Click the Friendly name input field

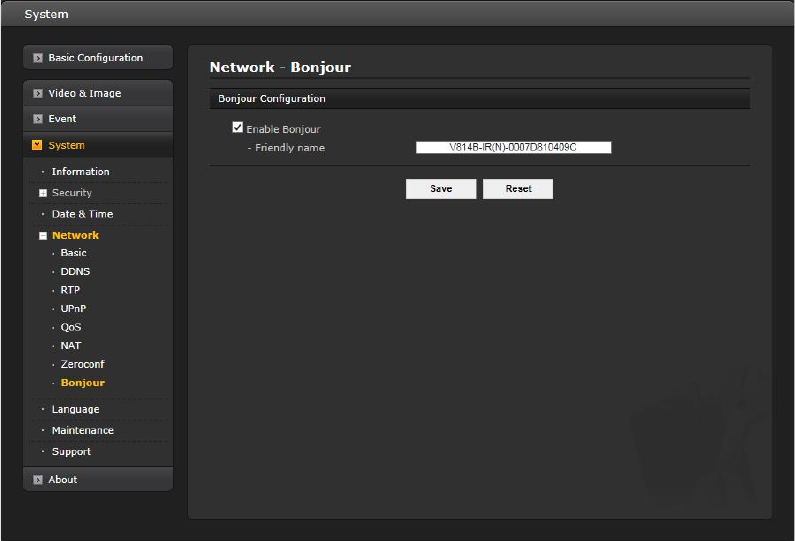click(514, 148)
